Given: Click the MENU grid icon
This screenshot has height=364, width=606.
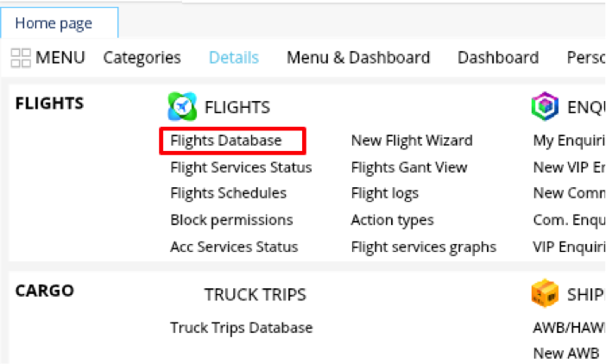Looking at the screenshot, I should tap(21, 58).
